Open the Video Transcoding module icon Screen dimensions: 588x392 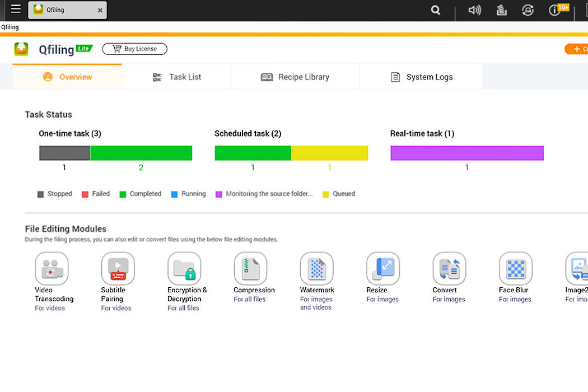click(x=51, y=269)
